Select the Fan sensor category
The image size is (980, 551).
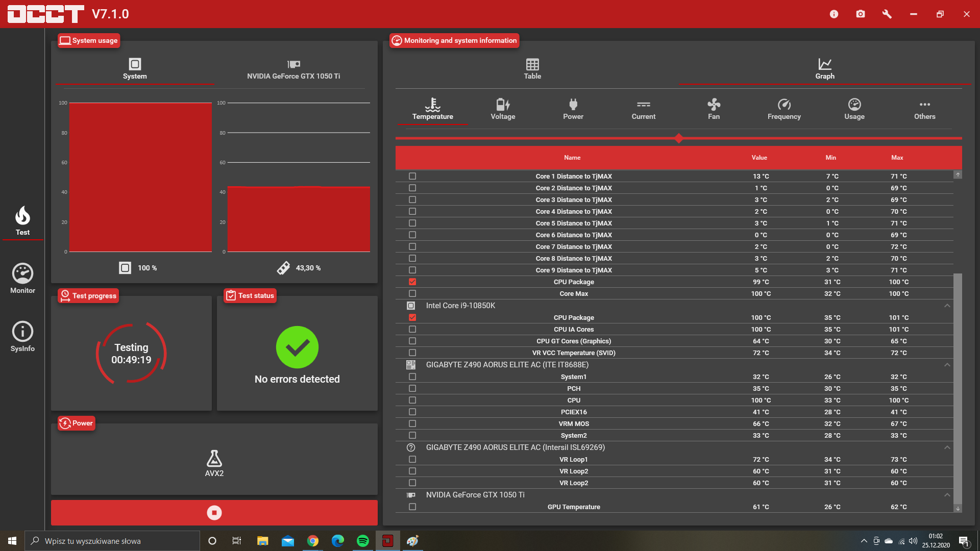point(714,110)
